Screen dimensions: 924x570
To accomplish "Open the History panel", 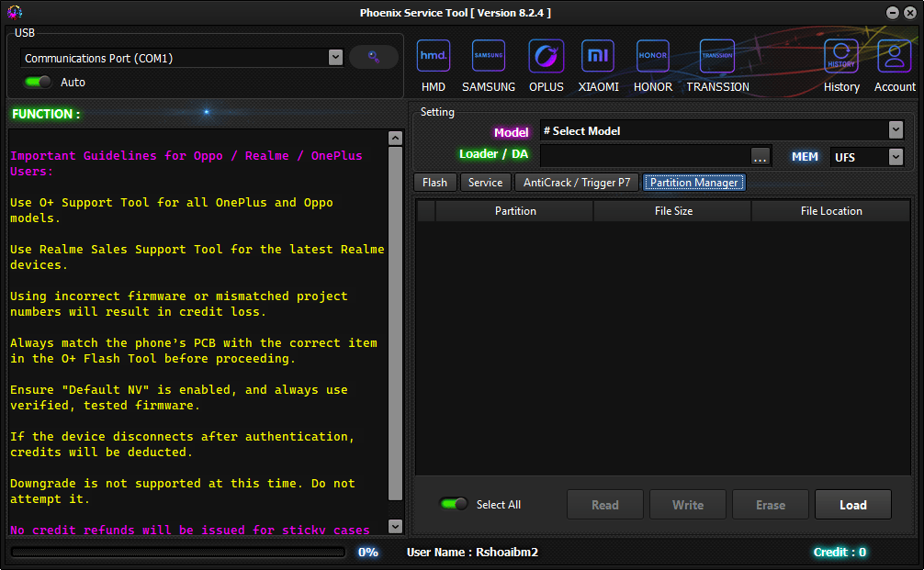I will (x=841, y=56).
